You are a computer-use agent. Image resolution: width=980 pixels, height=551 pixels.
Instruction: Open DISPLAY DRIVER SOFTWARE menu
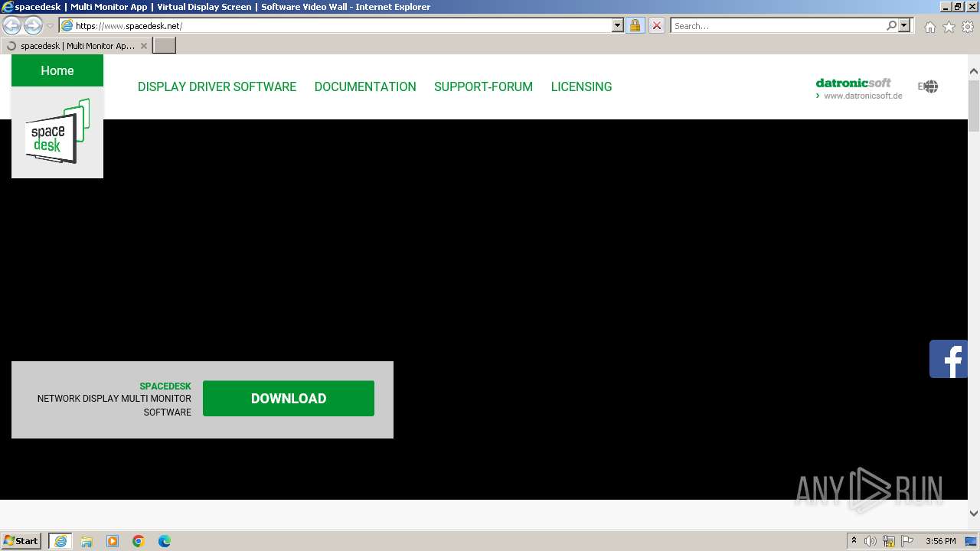(217, 86)
